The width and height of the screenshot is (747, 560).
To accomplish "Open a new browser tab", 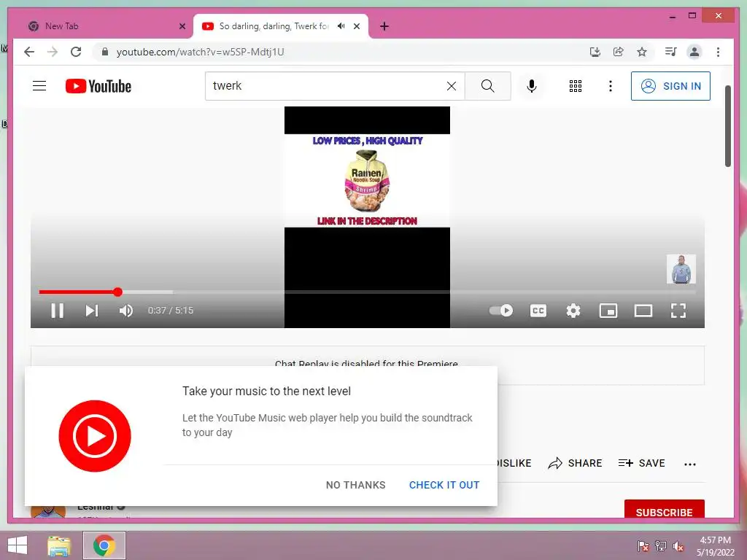I will pos(384,26).
